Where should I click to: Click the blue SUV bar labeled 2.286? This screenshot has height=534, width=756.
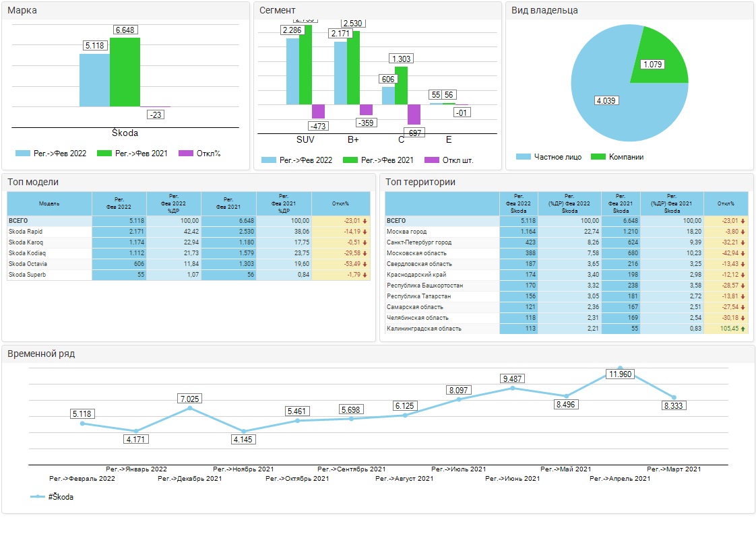292,71
